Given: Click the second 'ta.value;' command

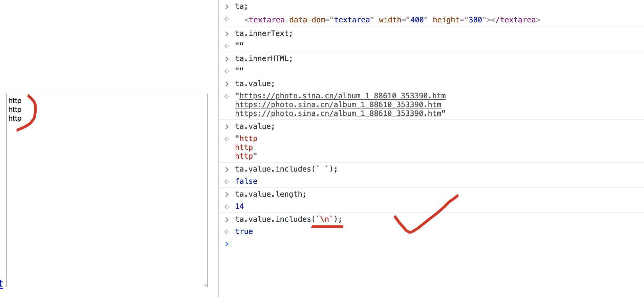Looking at the screenshot, I should tap(255, 126).
